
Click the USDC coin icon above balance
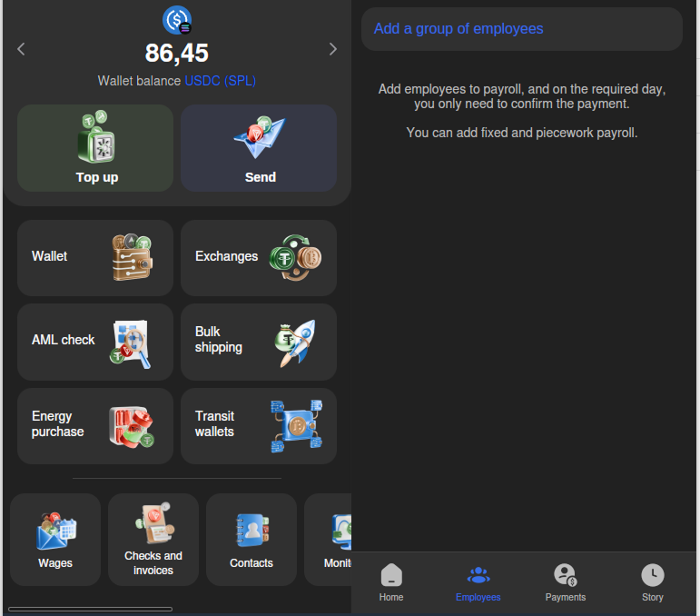click(177, 20)
